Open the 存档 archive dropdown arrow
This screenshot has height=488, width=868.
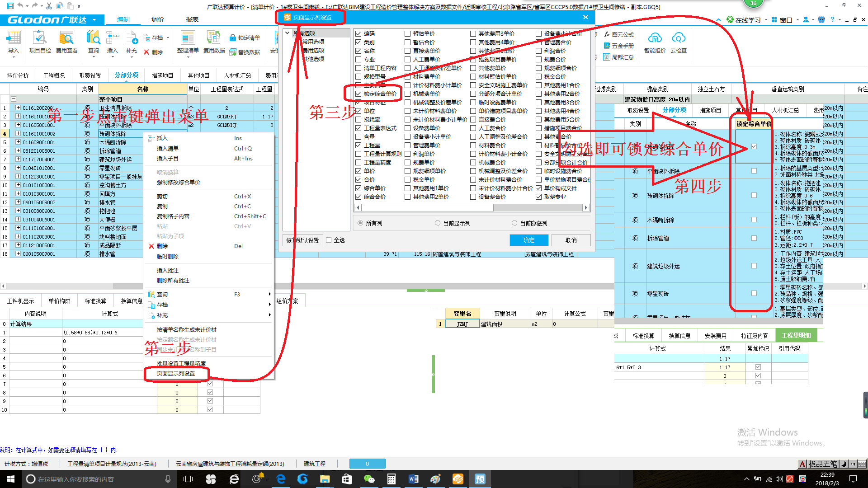point(168,38)
